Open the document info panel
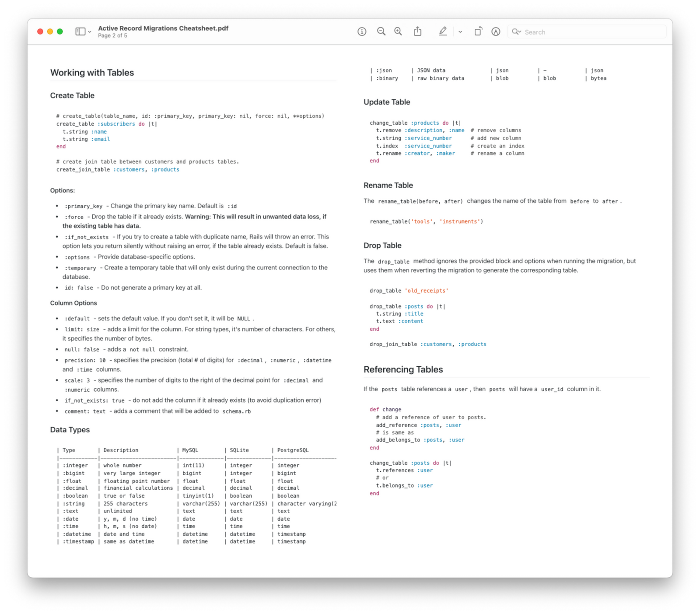The height and width of the screenshot is (614, 700). pos(361,32)
